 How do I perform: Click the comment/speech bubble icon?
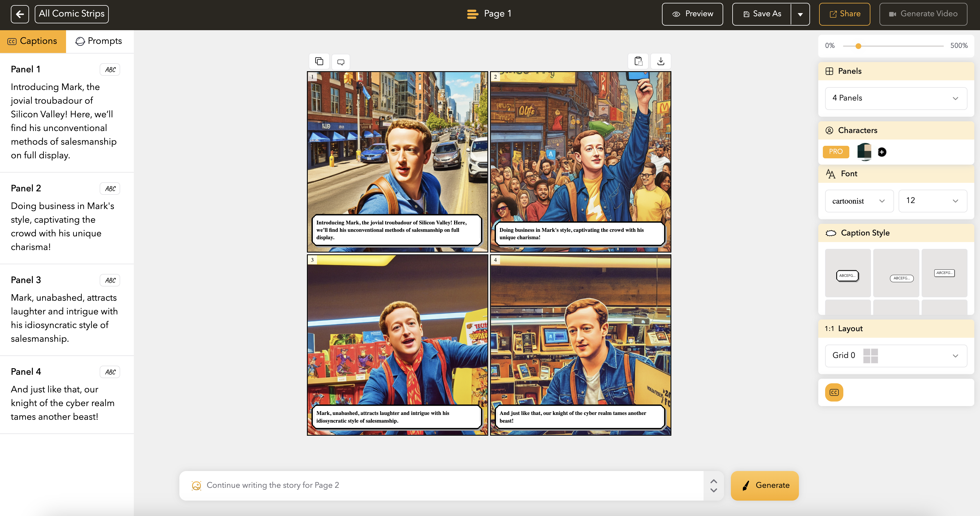[340, 61]
